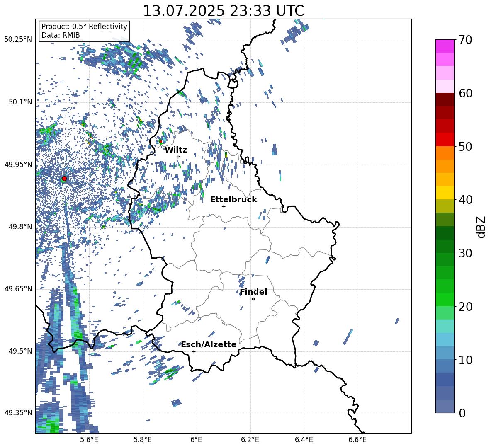Click the 70 value on colorbar
Viewport: 491px width, 448px height.
pyautogui.click(x=465, y=40)
